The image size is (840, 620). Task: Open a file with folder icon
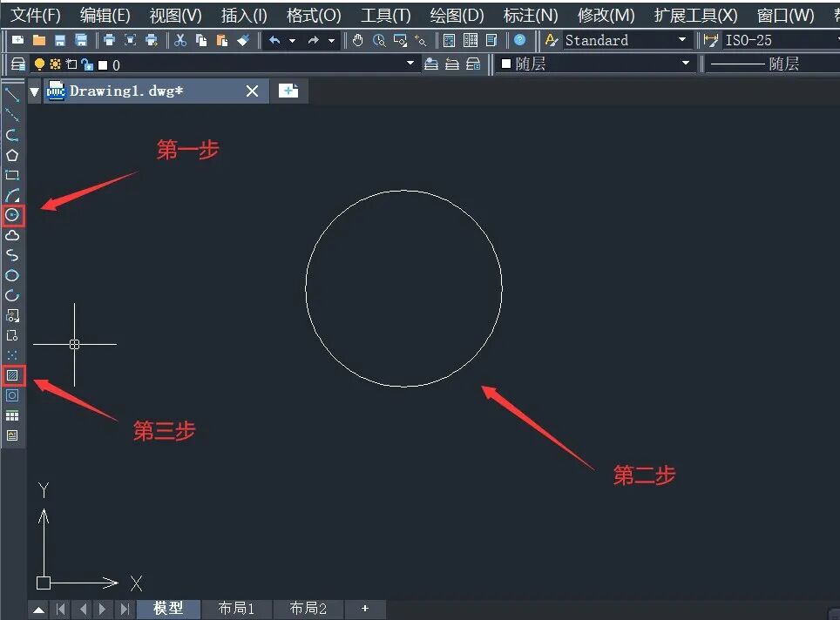pyautogui.click(x=39, y=40)
